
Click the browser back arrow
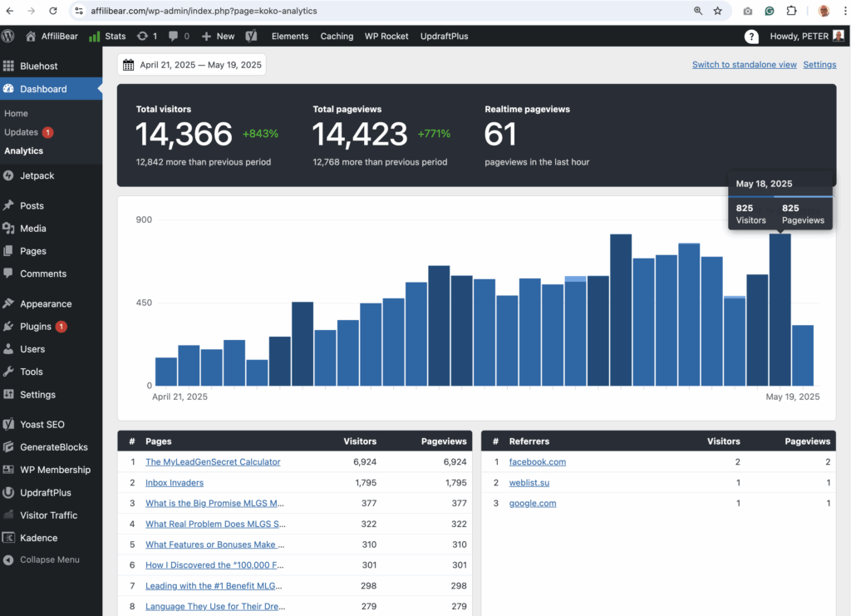point(10,11)
